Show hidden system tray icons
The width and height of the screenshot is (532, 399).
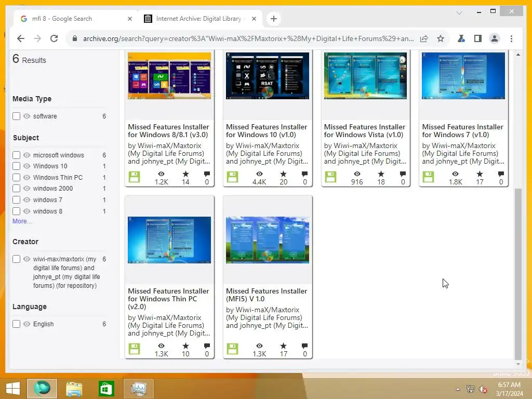pyautogui.click(x=458, y=389)
